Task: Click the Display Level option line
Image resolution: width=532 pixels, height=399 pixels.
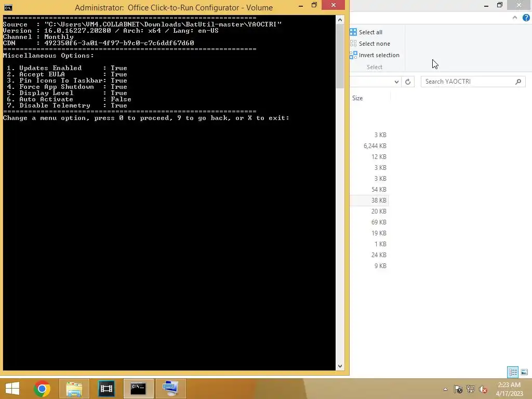Action: [x=67, y=93]
